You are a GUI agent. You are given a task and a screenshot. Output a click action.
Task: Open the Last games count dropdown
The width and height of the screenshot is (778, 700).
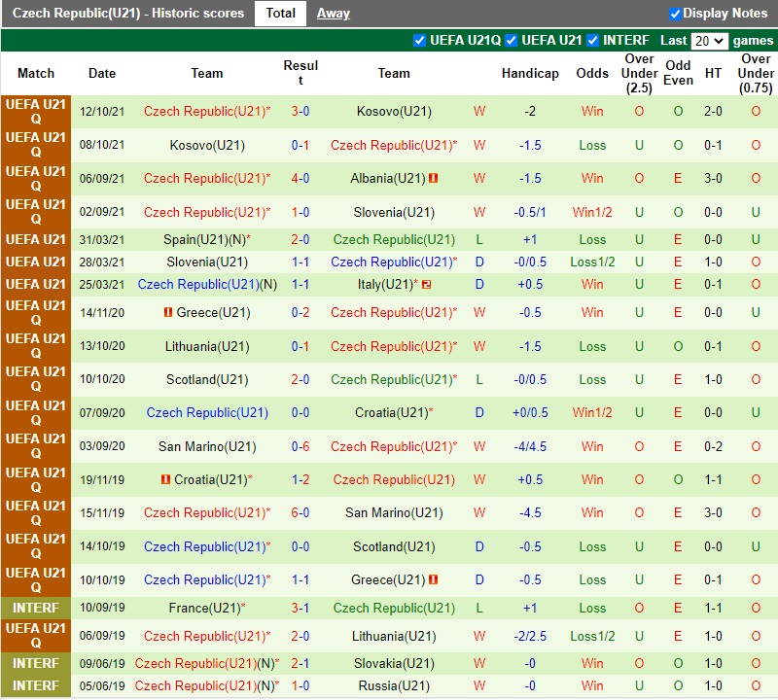coord(710,41)
